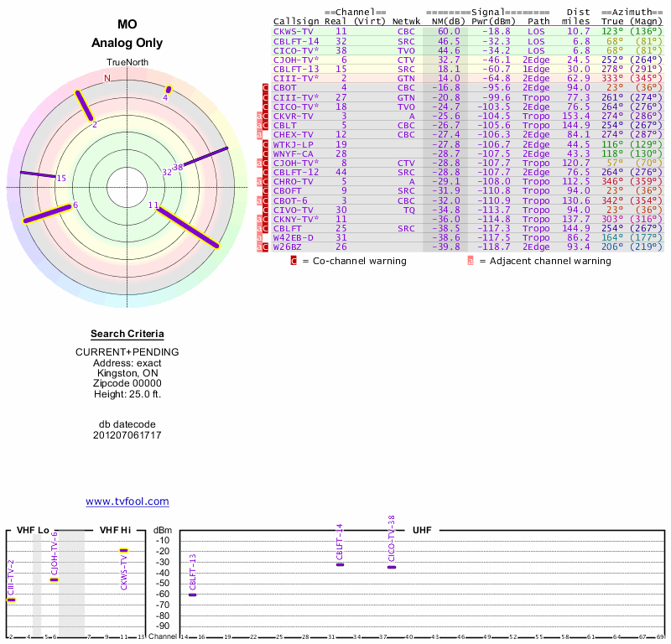Open the www.tvfool.com link

(127, 501)
